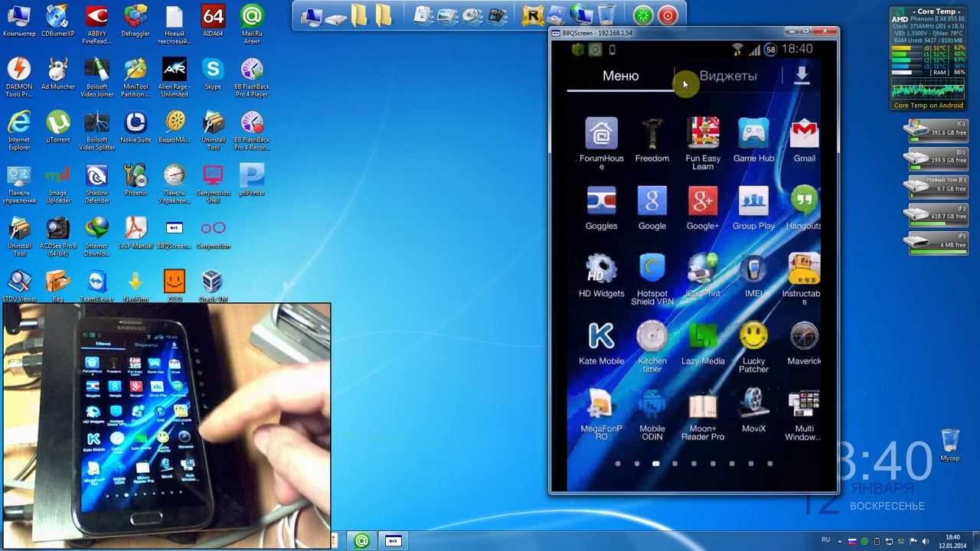The image size is (980, 551).
Task: Select the AIDA64 desktop shortcut
Action: pyautogui.click(x=213, y=21)
